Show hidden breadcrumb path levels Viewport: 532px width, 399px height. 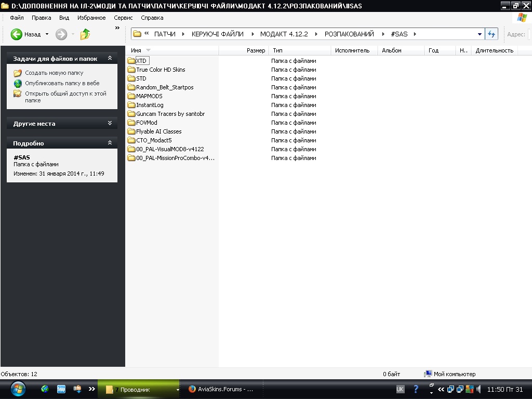coord(147,33)
